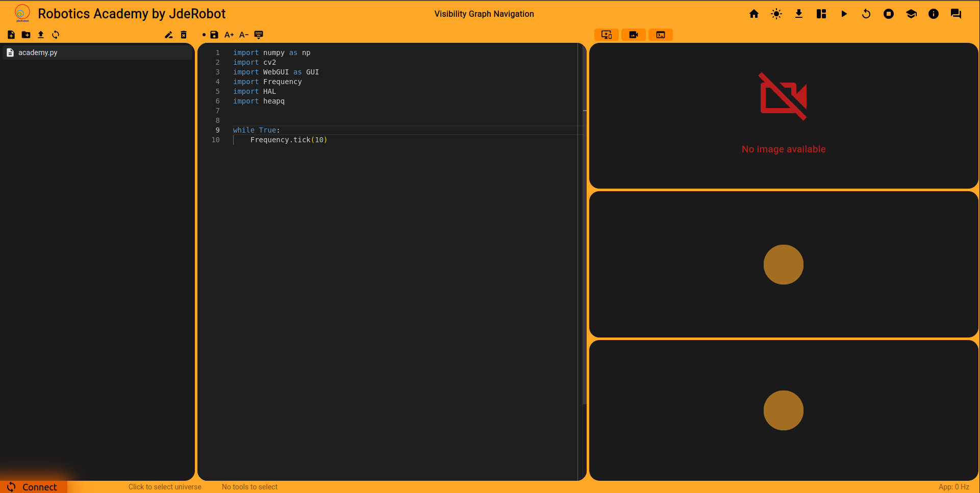Open the theory graduation cap icon
Screen dimensions: 980x493
tap(911, 14)
